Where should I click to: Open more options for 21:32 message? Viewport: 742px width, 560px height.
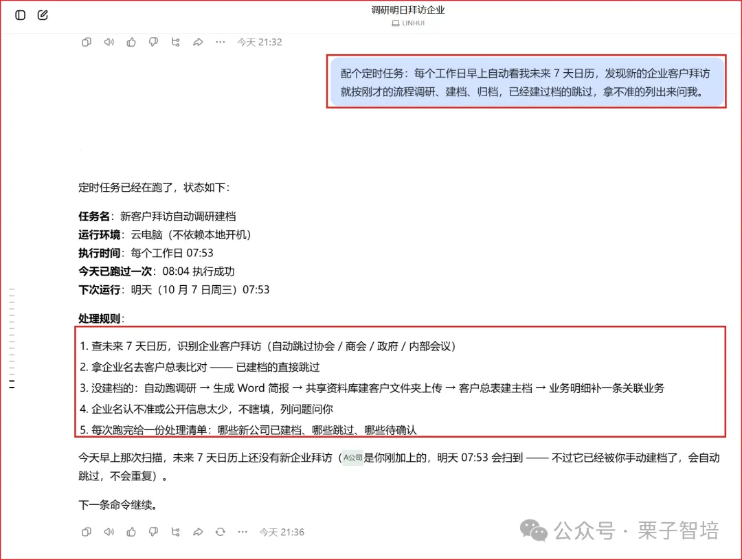(220, 42)
